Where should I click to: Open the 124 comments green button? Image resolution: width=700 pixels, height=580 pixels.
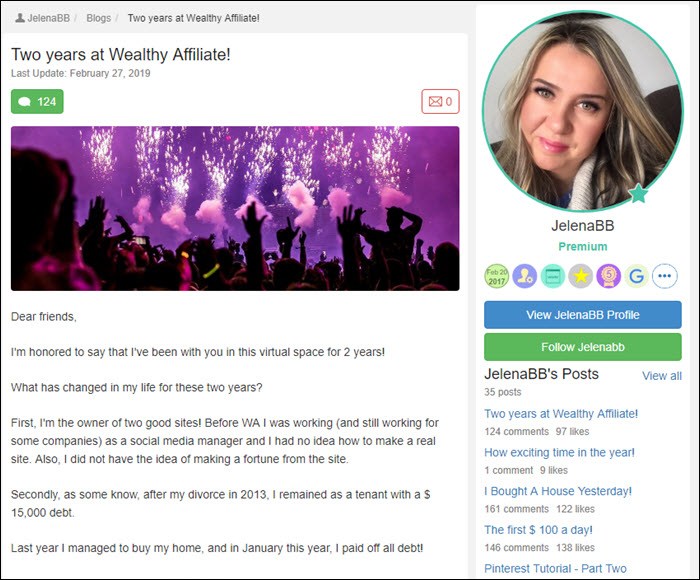tap(37, 101)
